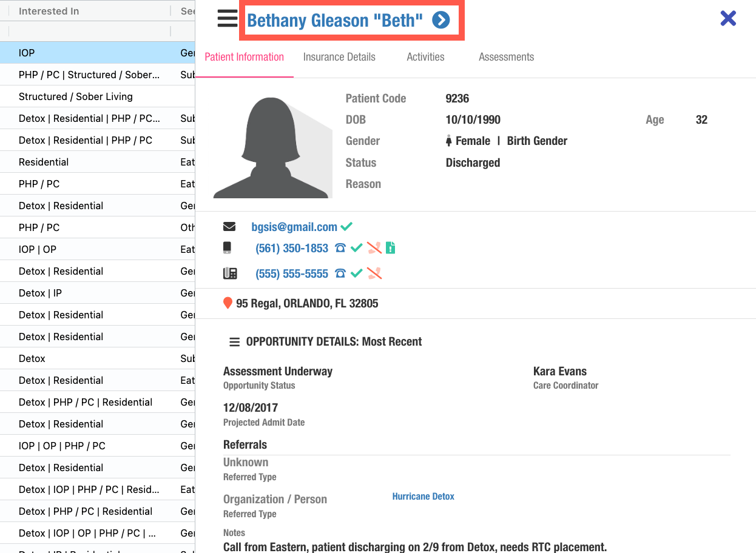Expand the Opportunity Details menu icon
The width and height of the screenshot is (756, 553).
pos(234,342)
